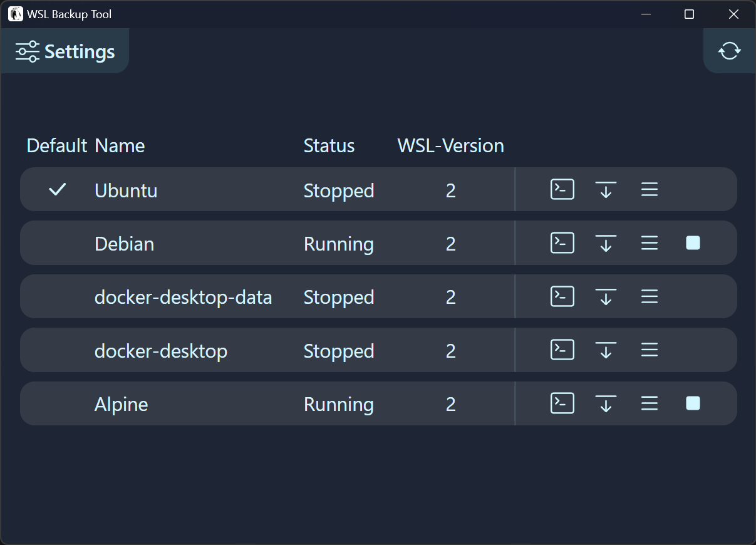The height and width of the screenshot is (545, 756).
Task: Open the Ubuntu row hamburger menu
Action: [650, 189]
